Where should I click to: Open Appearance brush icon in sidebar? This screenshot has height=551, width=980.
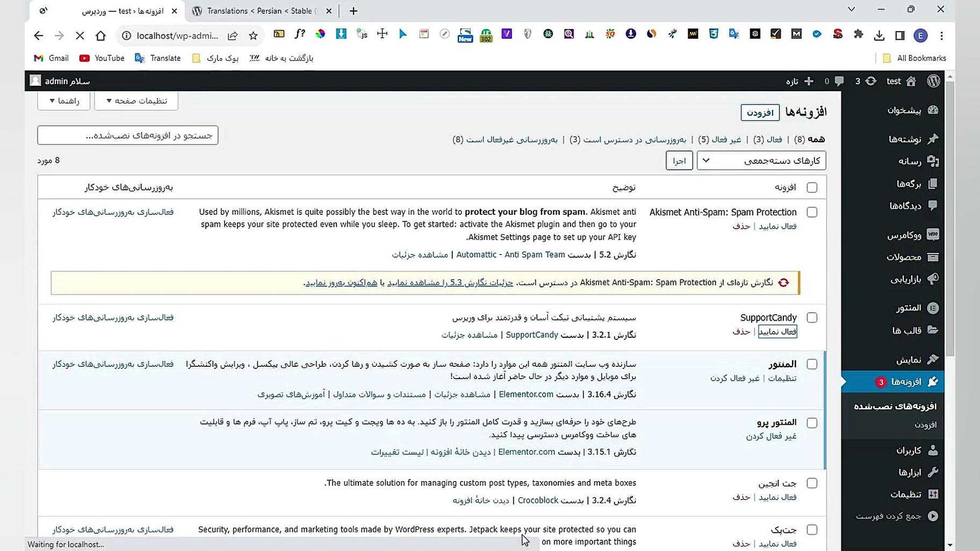933,359
